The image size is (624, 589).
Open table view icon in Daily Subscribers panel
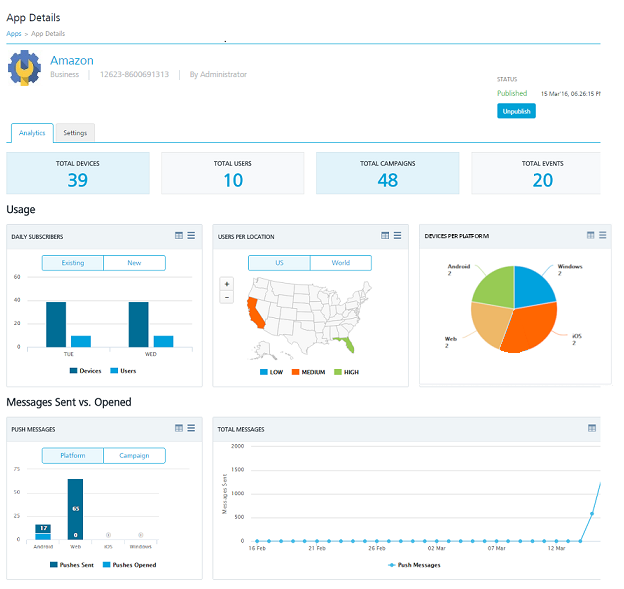(179, 236)
